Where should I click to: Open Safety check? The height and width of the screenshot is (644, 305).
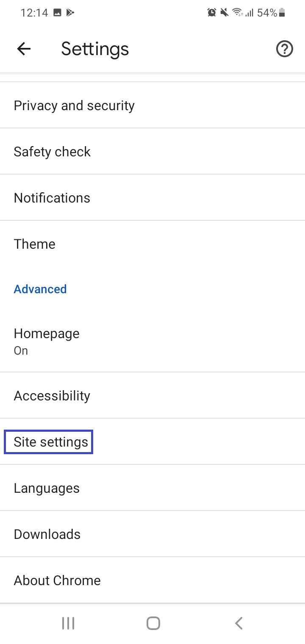click(152, 151)
